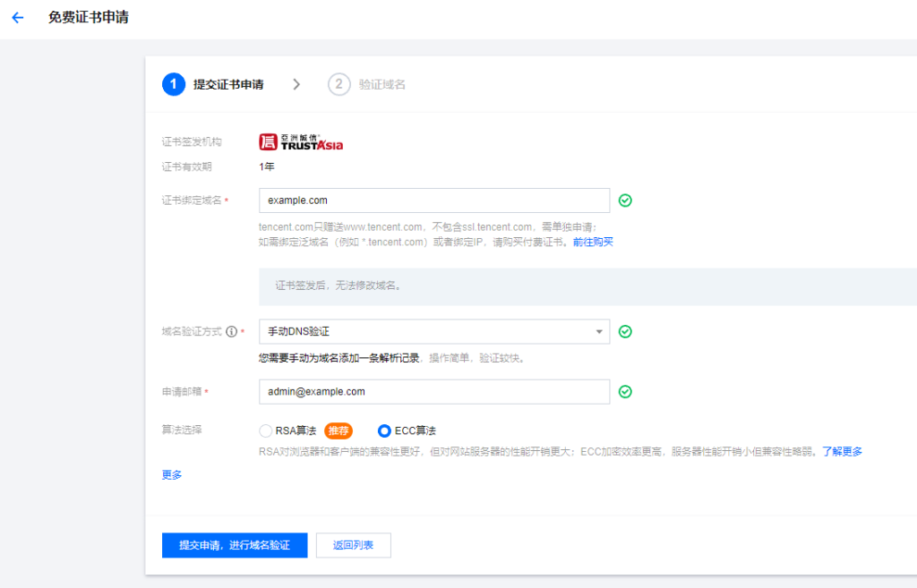
Task: Click green checkmark next to domain field
Action: point(625,200)
